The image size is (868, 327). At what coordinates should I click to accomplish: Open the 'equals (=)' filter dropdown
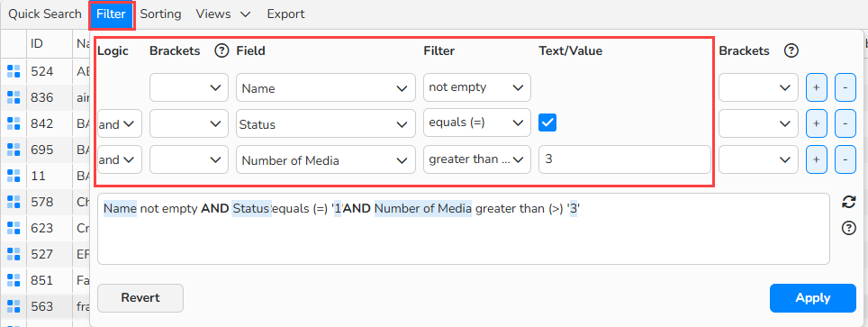point(477,123)
